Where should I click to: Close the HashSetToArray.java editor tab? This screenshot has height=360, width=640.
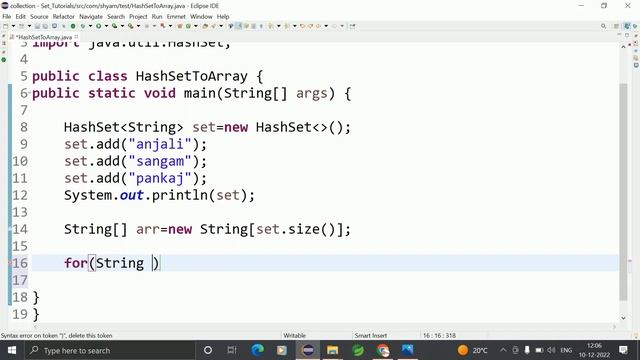(76, 36)
